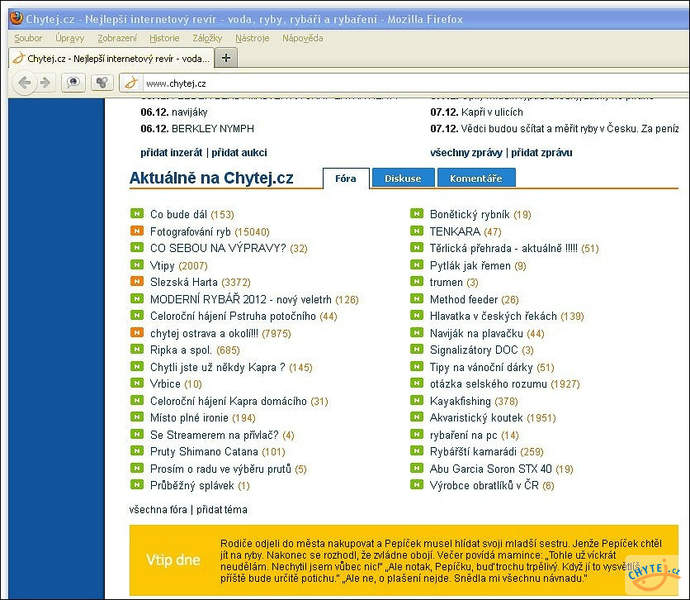Image resolution: width=690 pixels, height=600 pixels.
Task: Click green icon beside Method feeder
Action: pyautogui.click(x=416, y=299)
